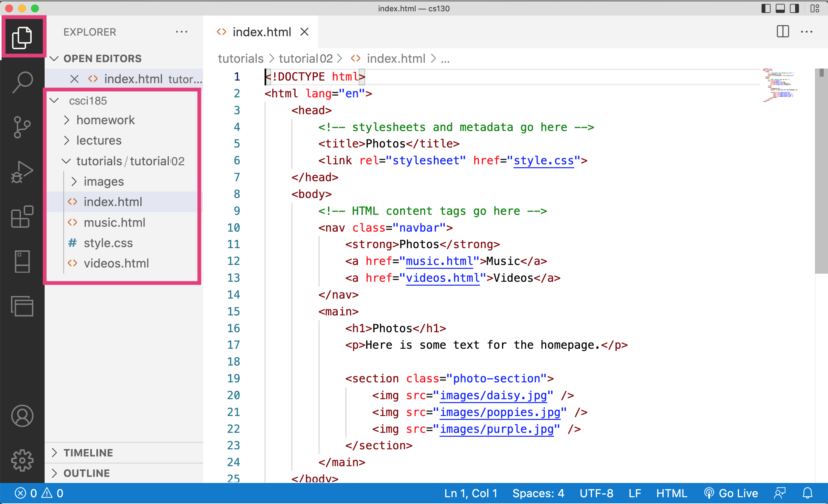Image resolution: width=828 pixels, height=504 pixels.
Task: Select the index.html editor tab
Action: 261,32
